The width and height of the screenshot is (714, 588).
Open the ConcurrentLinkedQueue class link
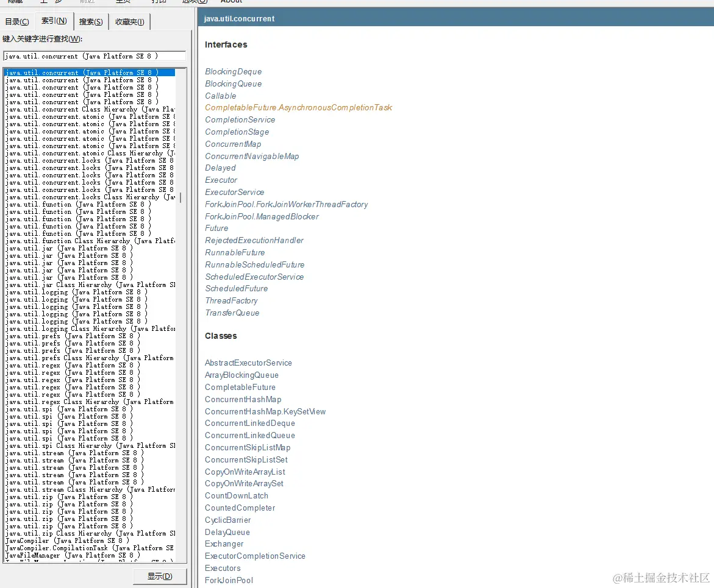pos(250,436)
